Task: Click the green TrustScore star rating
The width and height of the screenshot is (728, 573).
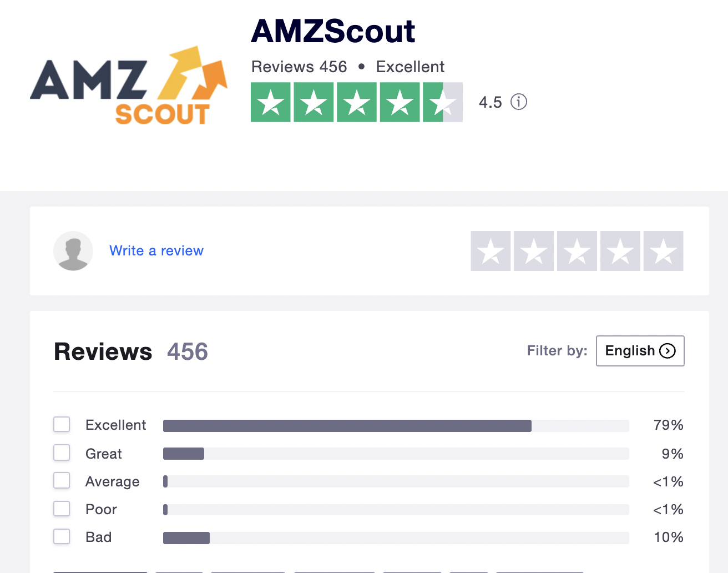Action: [357, 102]
